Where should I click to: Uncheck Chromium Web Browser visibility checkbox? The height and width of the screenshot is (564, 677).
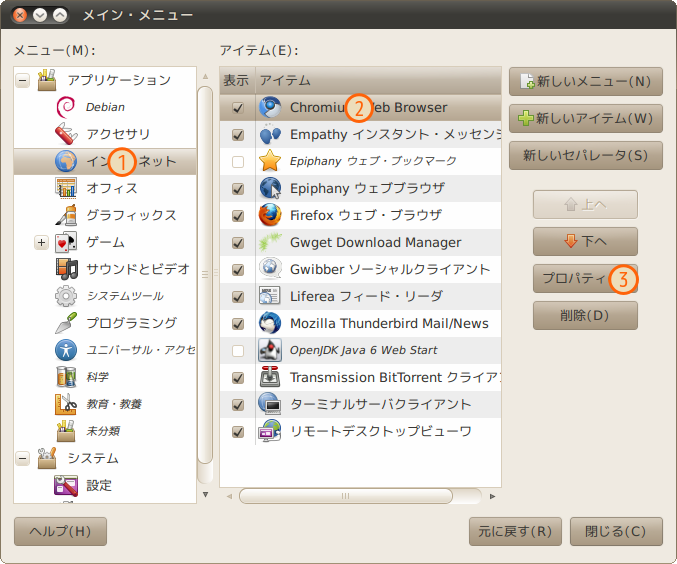tap(238, 108)
